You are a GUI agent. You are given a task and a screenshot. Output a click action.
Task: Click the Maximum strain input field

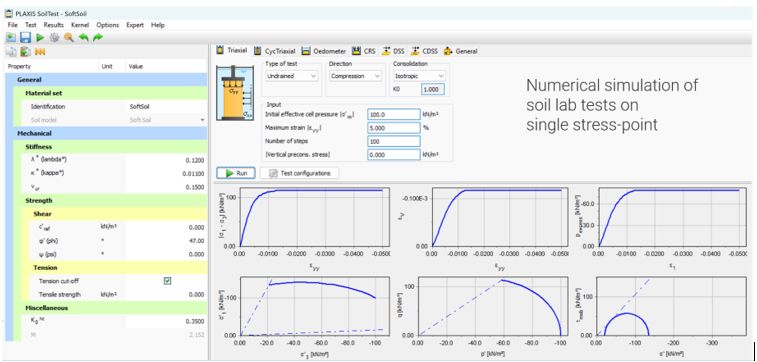click(394, 127)
